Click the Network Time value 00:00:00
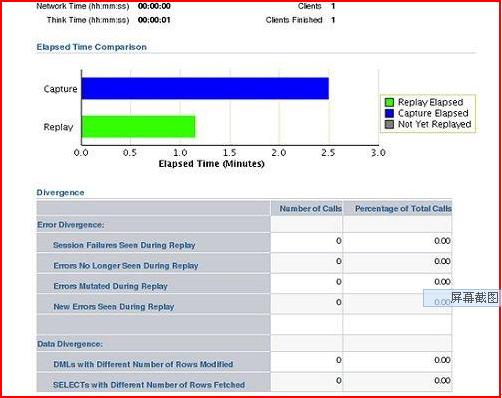Viewport: 502px width, 398px height. pyautogui.click(x=154, y=6)
